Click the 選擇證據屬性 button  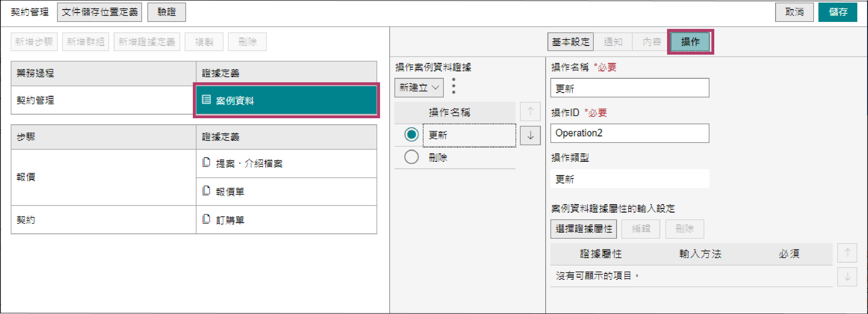click(583, 229)
